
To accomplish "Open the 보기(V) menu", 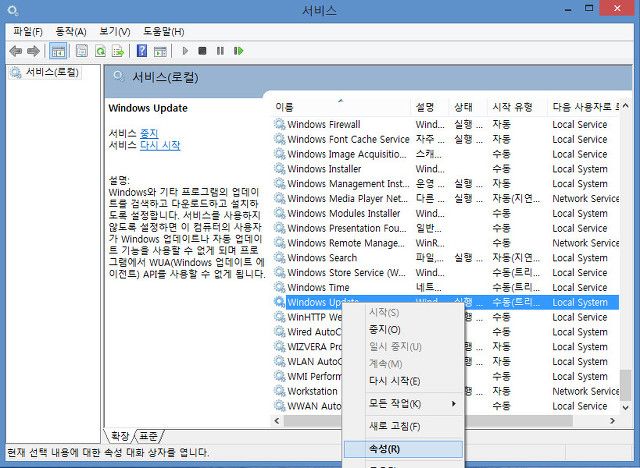I will [x=115, y=31].
